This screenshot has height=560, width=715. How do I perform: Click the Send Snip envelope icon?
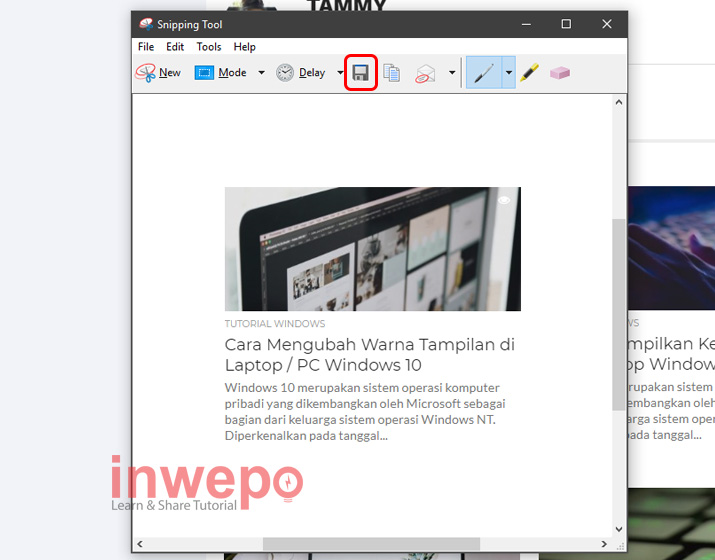[426, 73]
